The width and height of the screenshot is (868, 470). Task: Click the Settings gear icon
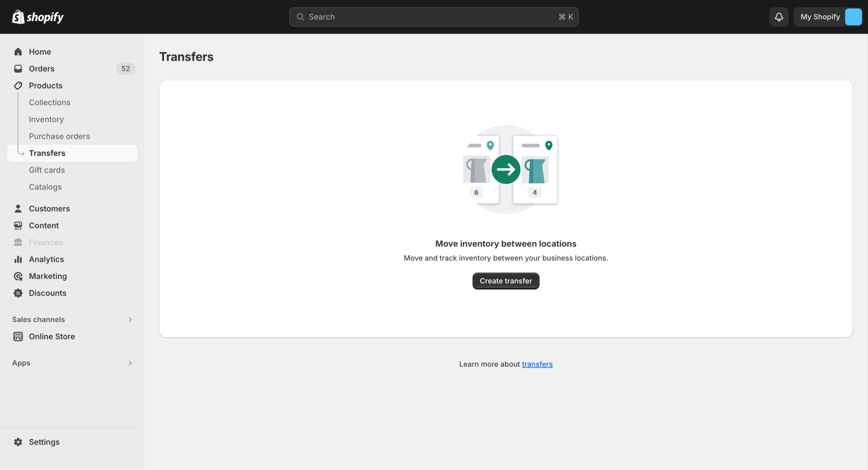coord(18,442)
